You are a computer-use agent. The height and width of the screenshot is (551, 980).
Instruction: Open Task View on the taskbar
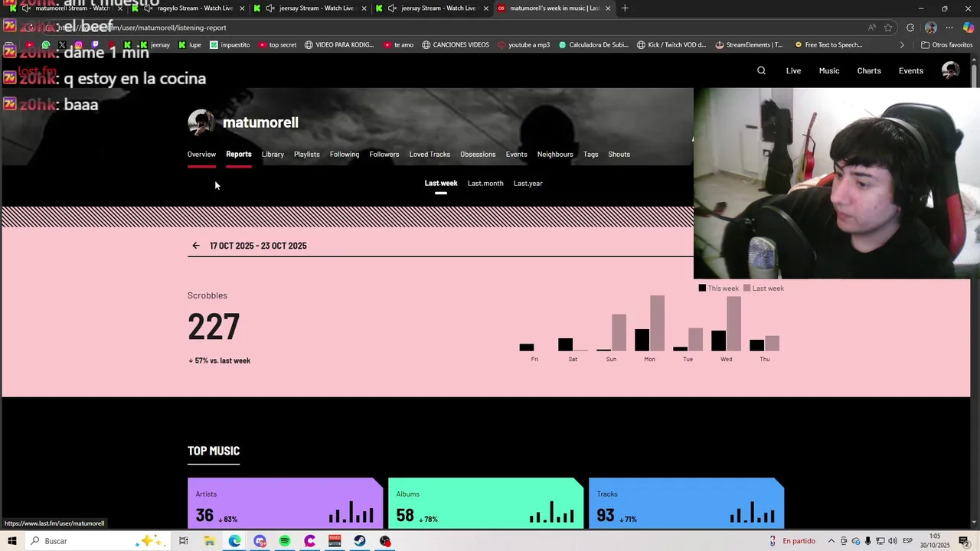184,541
